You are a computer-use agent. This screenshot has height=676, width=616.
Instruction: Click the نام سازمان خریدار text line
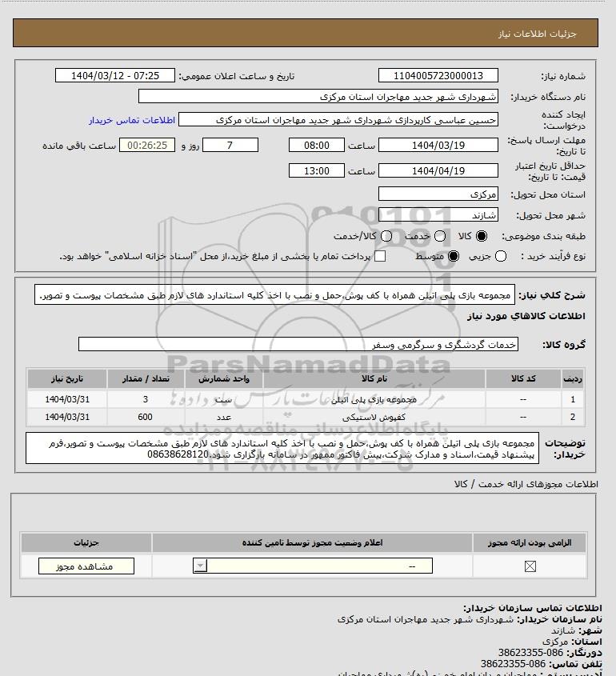[470, 619]
